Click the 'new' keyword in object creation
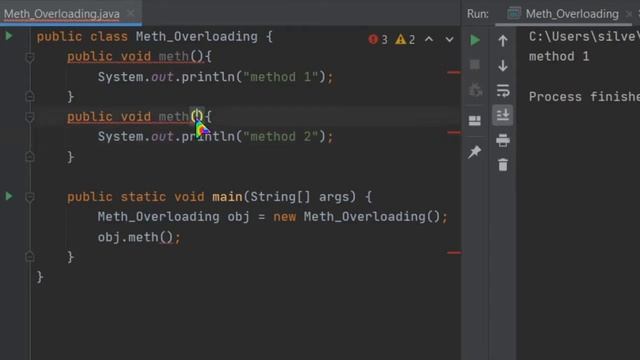 point(284,217)
